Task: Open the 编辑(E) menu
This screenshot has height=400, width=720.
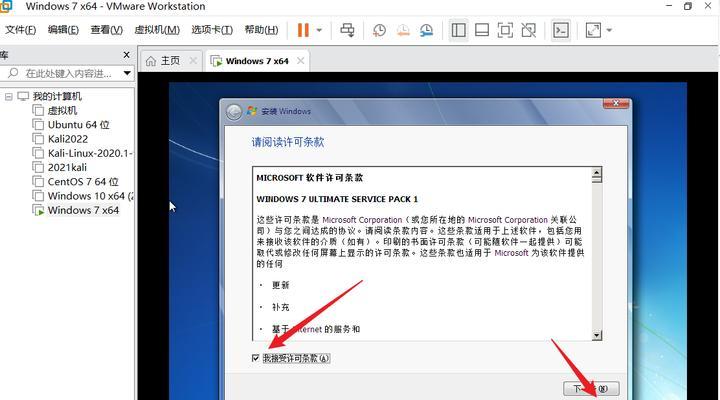Action: [x=63, y=30]
